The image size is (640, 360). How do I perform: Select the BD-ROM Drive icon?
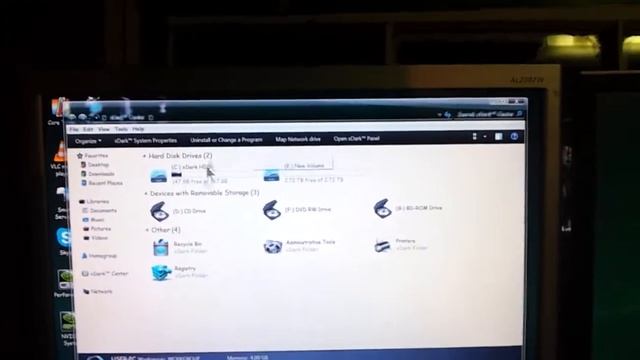click(x=382, y=209)
